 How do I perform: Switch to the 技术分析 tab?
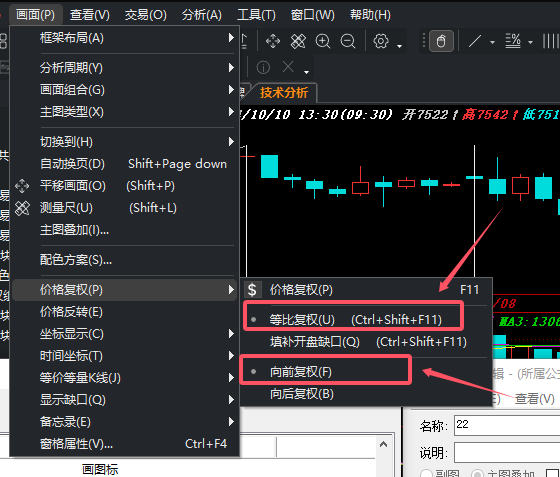click(x=284, y=93)
